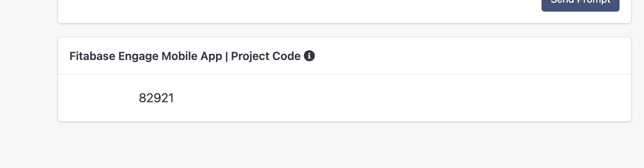Click the divider line under the heading

click(344, 74)
